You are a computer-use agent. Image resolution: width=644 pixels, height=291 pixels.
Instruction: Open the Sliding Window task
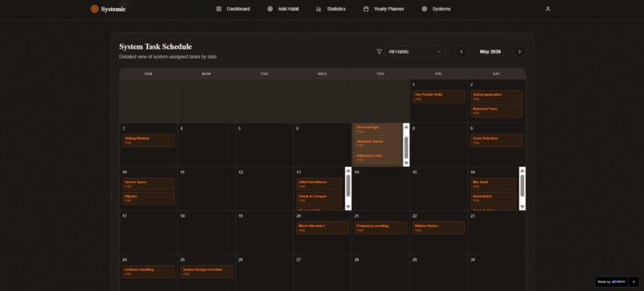pyautogui.click(x=149, y=140)
